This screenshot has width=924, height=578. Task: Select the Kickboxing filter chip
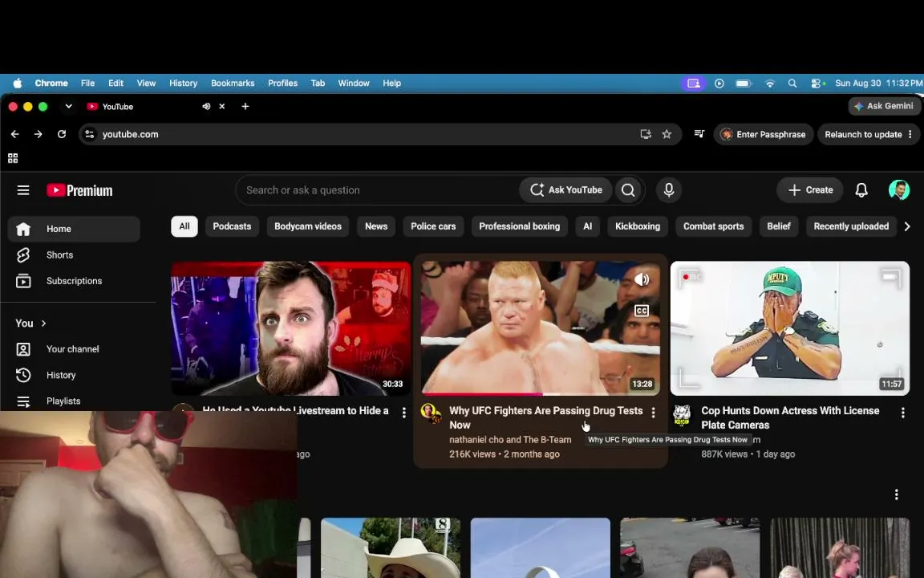[x=638, y=226]
